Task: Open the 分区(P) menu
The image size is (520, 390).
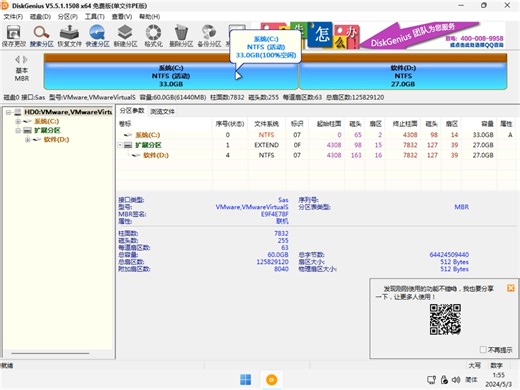Action: click(x=68, y=16)
